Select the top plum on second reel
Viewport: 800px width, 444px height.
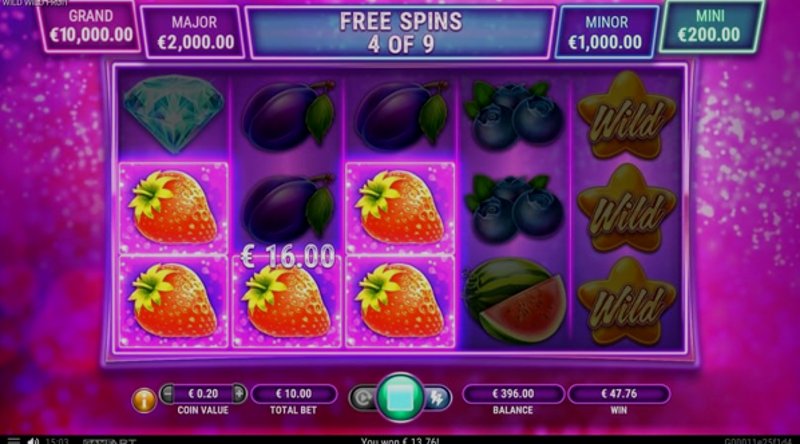[289, 112]
